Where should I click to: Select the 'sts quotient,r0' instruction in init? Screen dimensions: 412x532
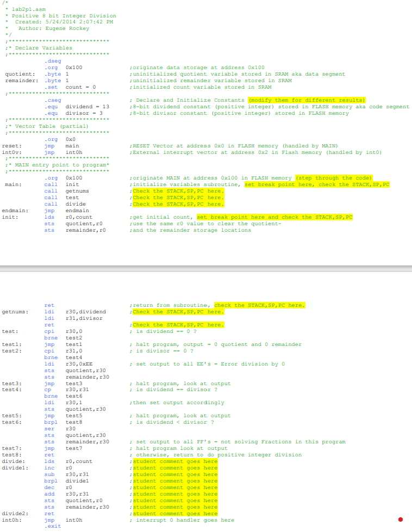pos(73,224)
